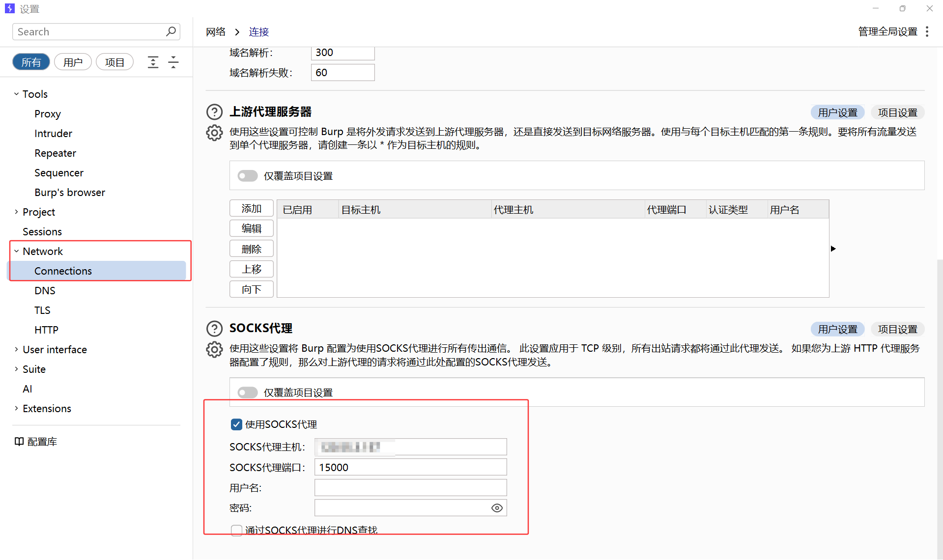
Task: Click the expand all sections icon
Action: coord(153,62)
